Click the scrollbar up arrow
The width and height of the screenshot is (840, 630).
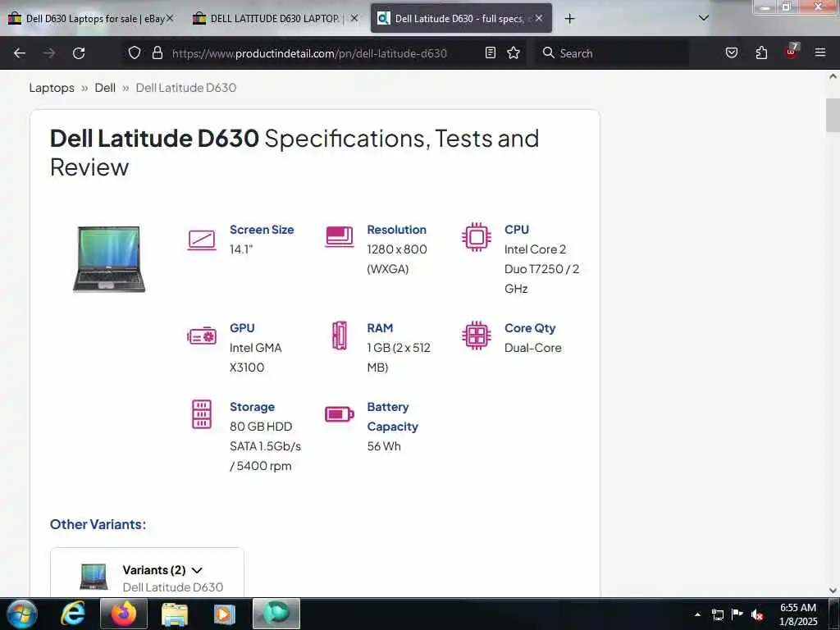click(833, 76)
